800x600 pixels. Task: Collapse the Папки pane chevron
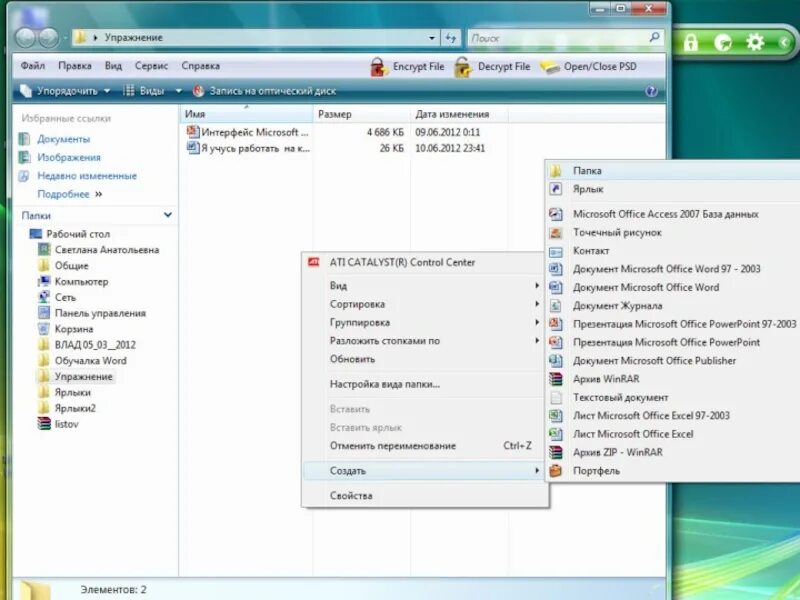[x=168, y=215]
